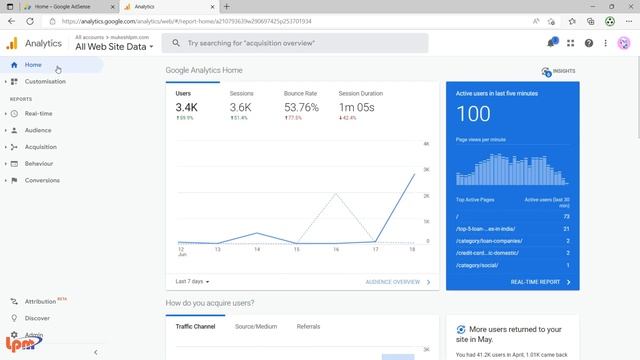Open the vertical three-dot more menu
The height and width of the screenshot is (360, 640).
tap(606, 43)
